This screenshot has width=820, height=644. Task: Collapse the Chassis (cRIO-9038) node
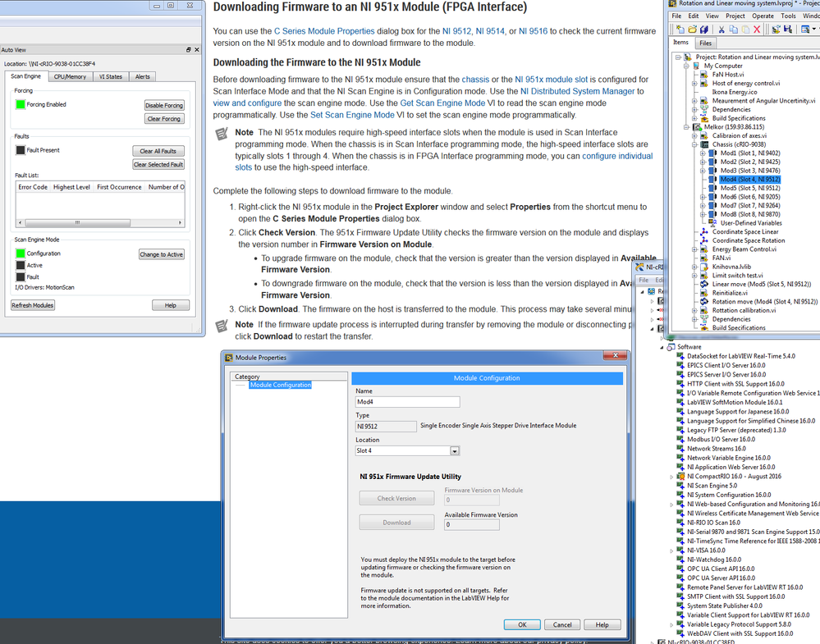(x=694, y=144)
